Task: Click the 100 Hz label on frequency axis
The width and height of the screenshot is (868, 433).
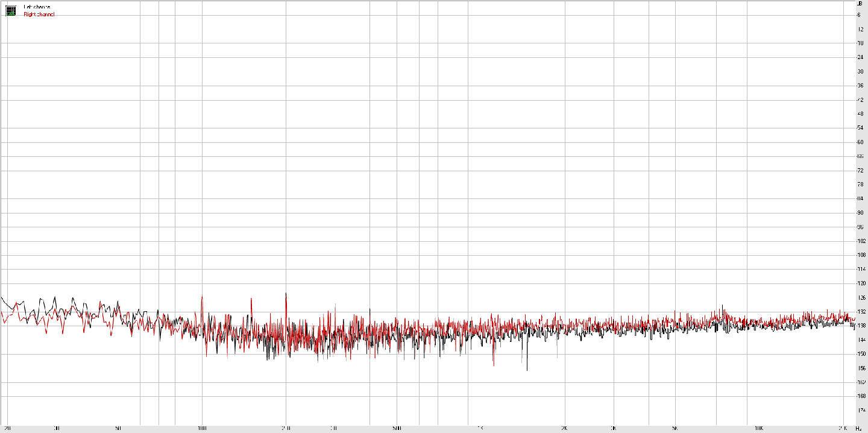Action: [x=202, y=429]
